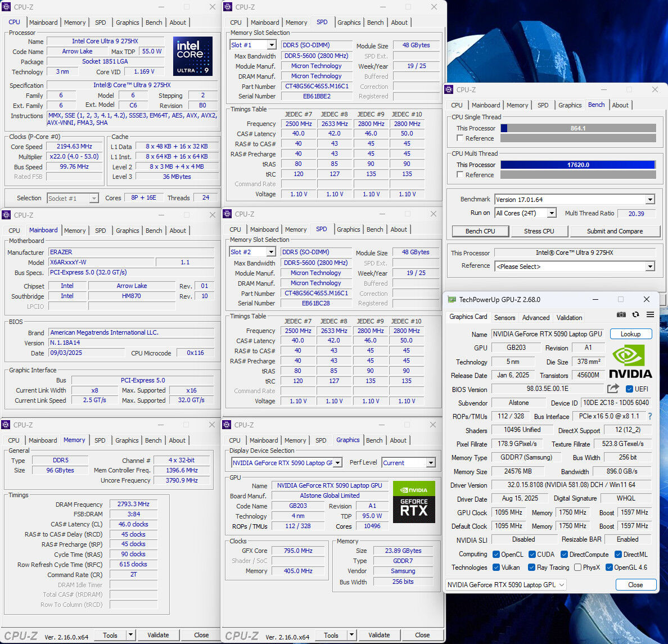Click the Multi Thread Ratio 20.39 field

(x=636, y=214)
